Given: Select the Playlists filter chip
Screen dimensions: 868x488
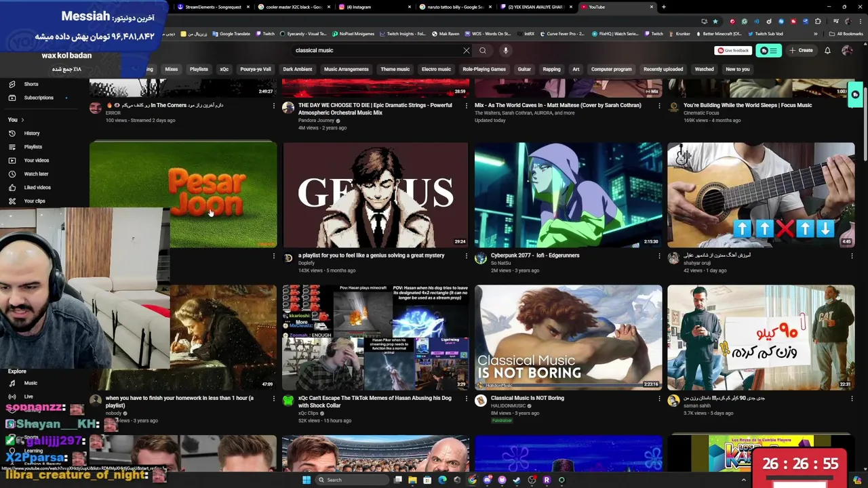Looking at the screenshot, I should (x=199, y=69).
